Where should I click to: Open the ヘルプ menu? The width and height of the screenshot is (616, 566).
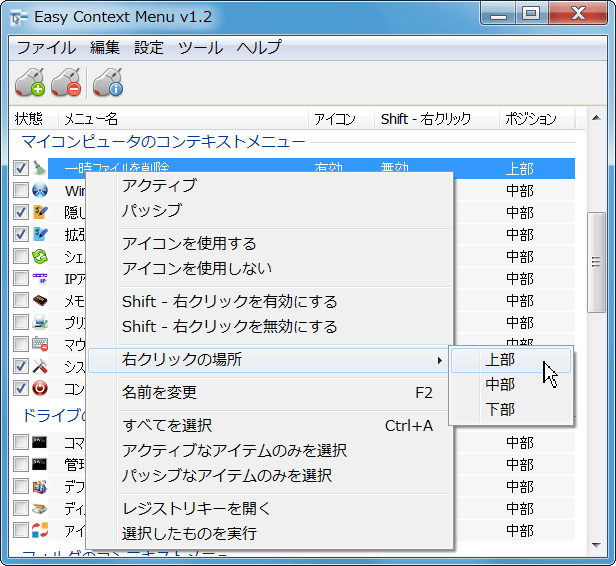tap(259, 48)
